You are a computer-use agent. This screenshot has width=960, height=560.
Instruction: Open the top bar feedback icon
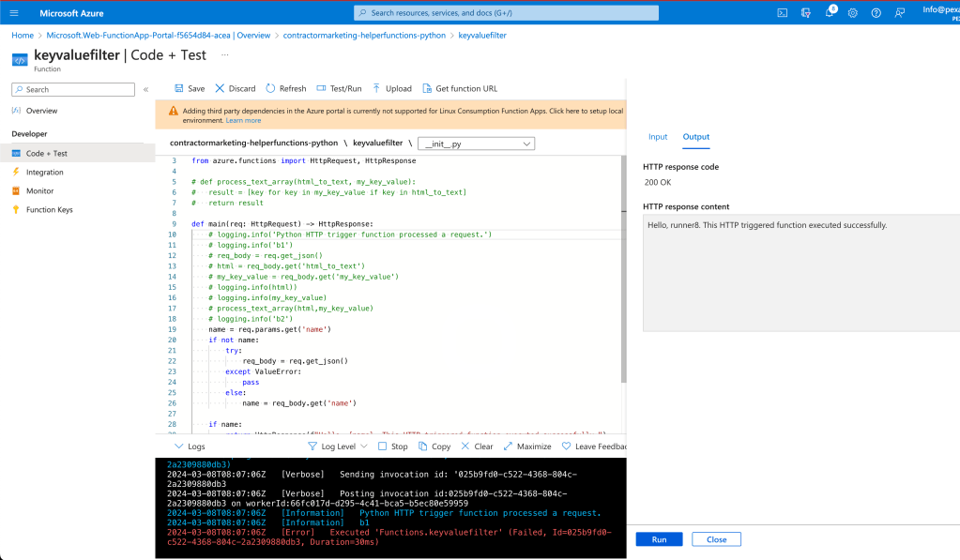(x=899, y=13)
